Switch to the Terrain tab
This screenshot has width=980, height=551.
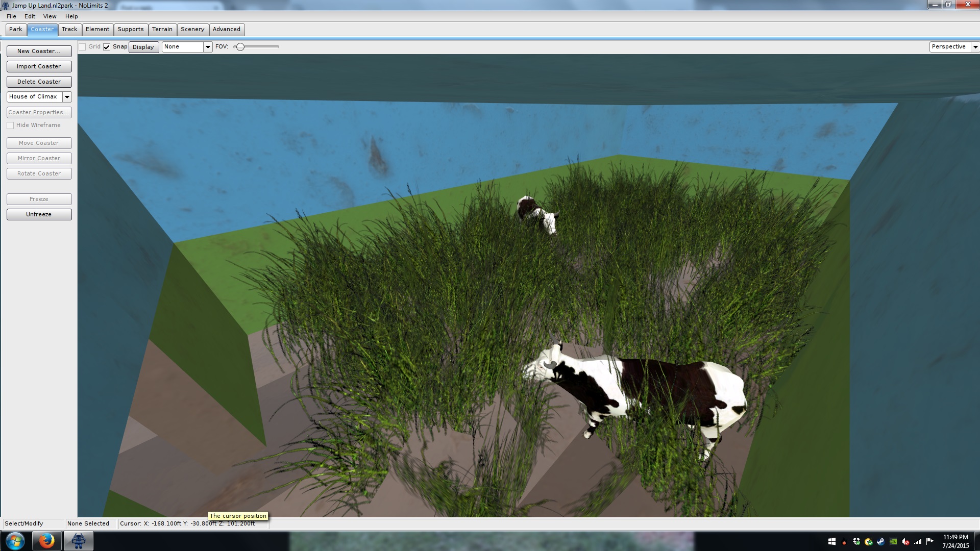click(x=162, y=30)
